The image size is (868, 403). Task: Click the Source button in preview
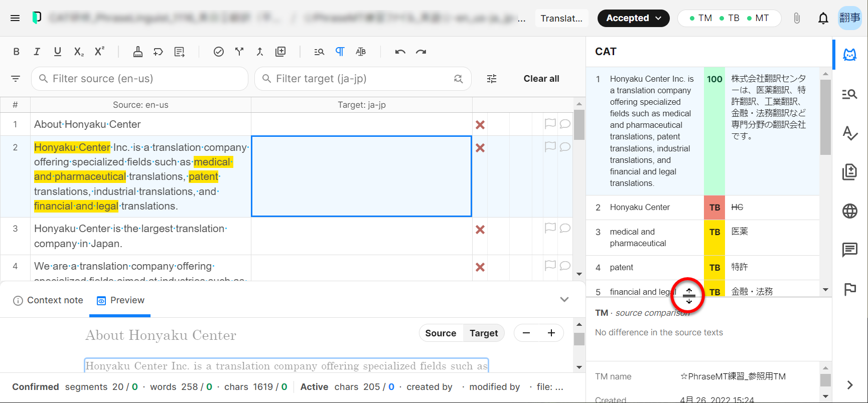tap(441, 333)
